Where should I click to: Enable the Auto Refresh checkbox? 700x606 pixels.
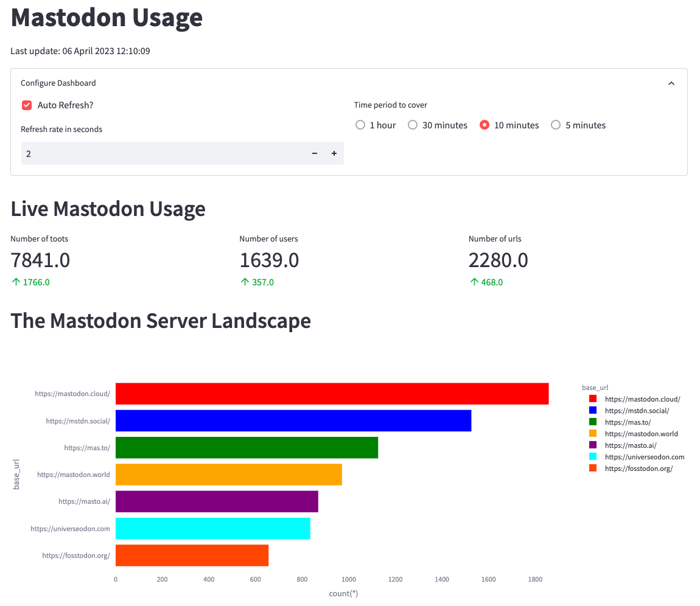(26, 105)
